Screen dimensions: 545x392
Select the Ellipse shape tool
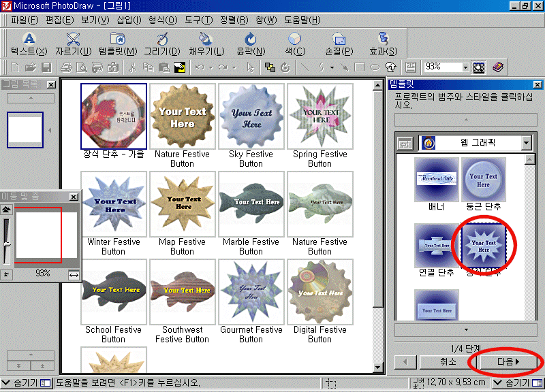375,67
